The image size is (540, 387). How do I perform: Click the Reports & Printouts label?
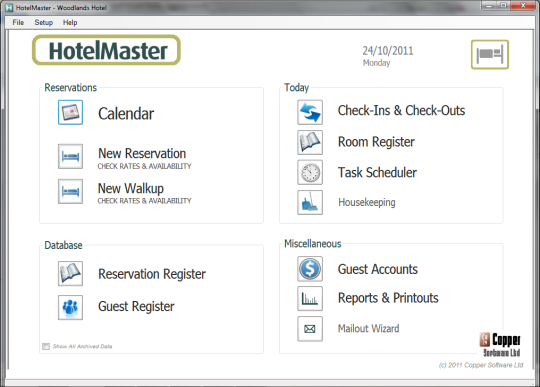388,298
